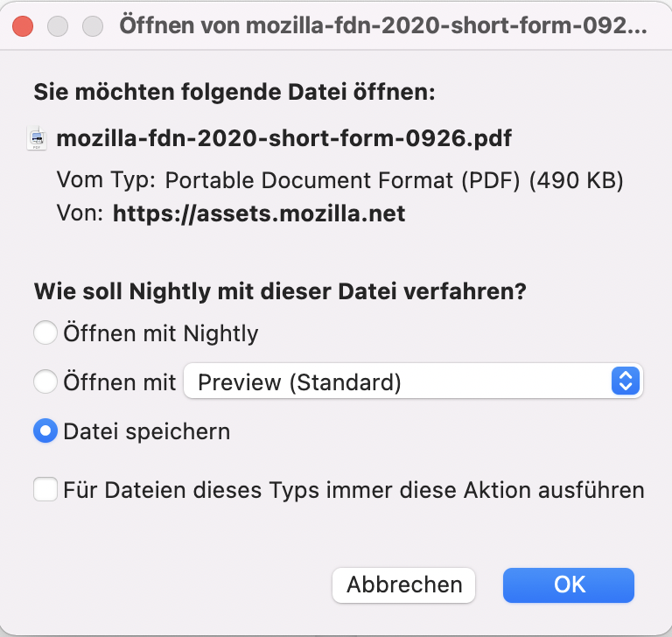Click the dialog title bar text
This screenshot has width=672, height=637.
tap(383, 25)
